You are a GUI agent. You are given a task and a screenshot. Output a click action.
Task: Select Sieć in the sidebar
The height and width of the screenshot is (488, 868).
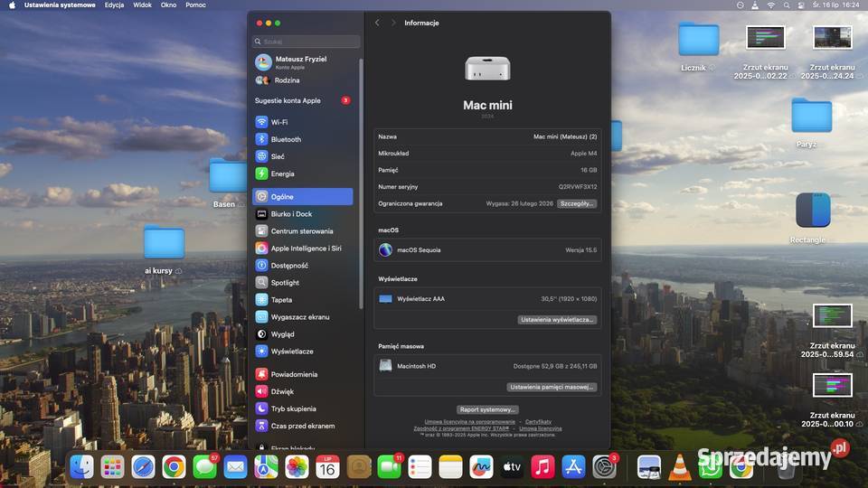click(x=302, y=156)
